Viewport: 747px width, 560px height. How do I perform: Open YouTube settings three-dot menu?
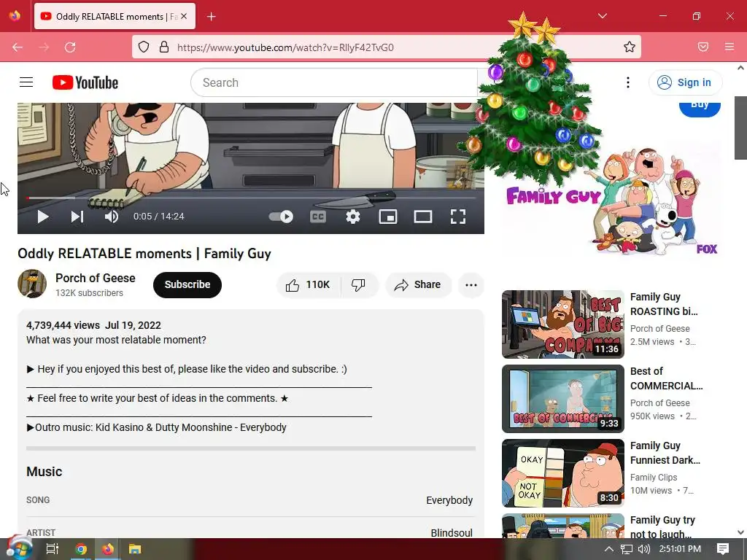pyautogui.click(x=628, y=82)
